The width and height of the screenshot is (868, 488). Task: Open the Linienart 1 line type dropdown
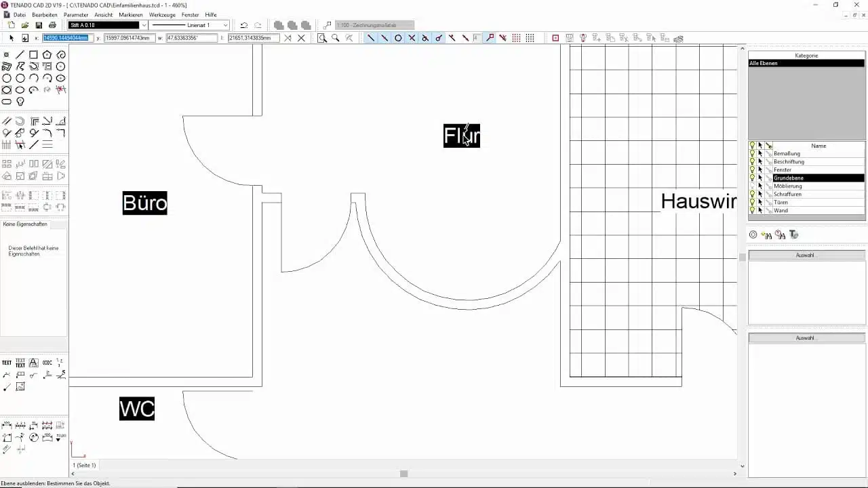pos(225,25)
